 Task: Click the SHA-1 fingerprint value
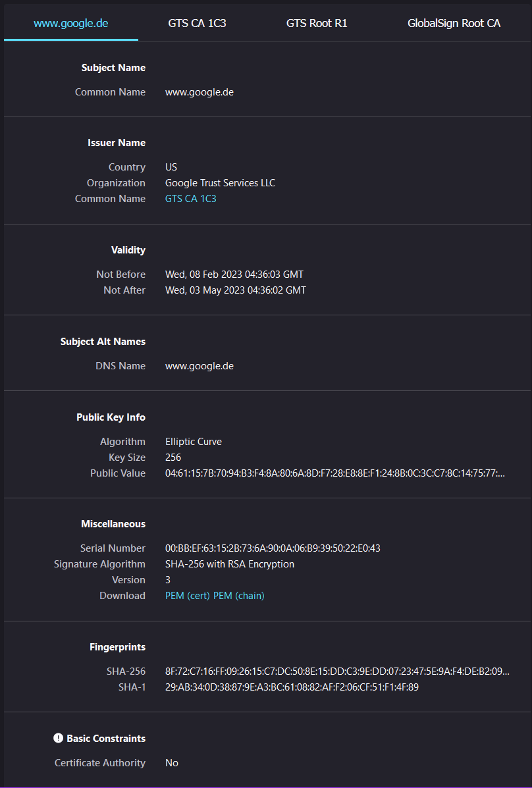pyautogui.click(x=292, y=687)
